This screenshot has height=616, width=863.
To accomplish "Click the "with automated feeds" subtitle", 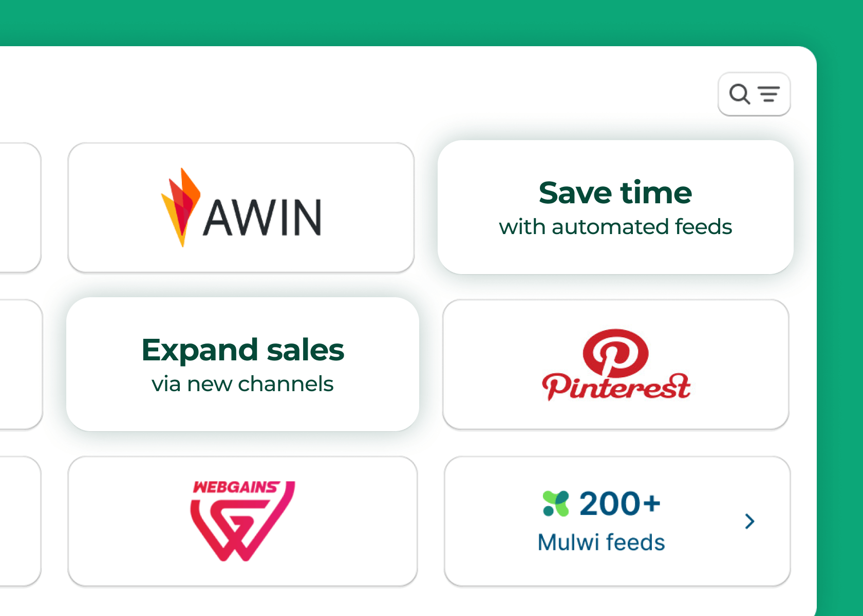I will coord(615,227).
